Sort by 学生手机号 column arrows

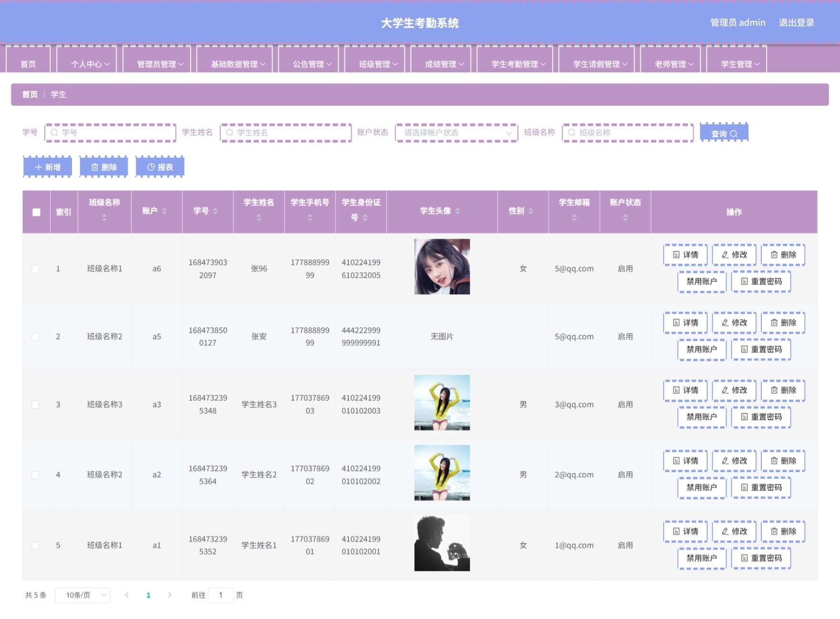pos(310,218)
